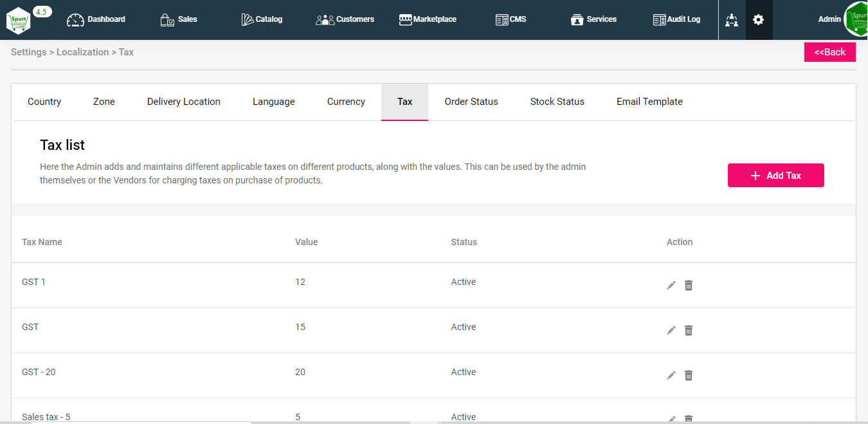Switch to the Order Status tab
Screen dimensions: 868x424
click(471, 102)
